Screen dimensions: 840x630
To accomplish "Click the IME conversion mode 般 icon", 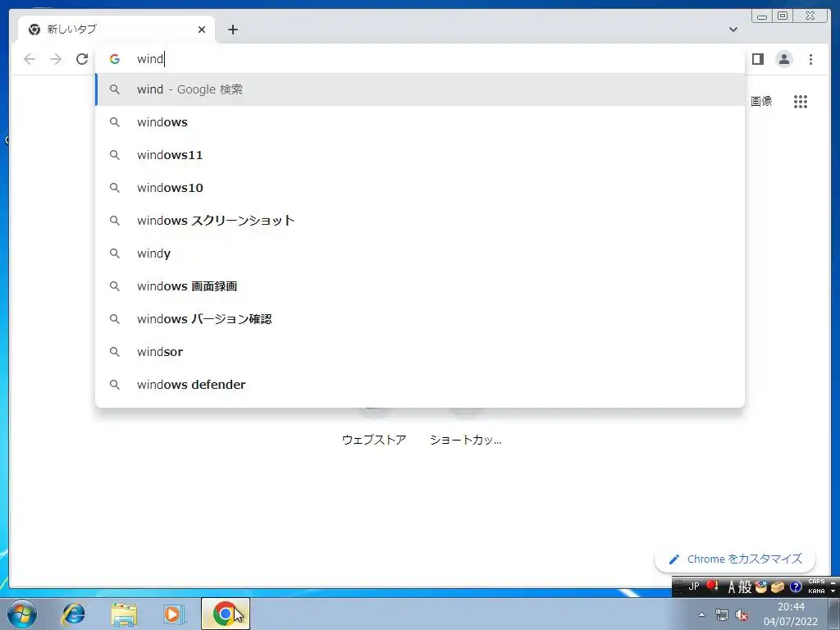I will click(x=745, y=587).
